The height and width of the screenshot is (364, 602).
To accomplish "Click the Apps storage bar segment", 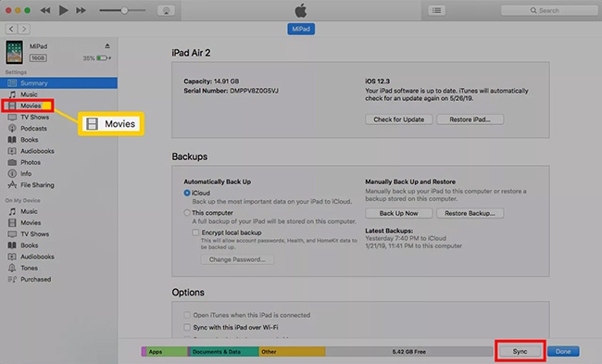I will 166,351.
